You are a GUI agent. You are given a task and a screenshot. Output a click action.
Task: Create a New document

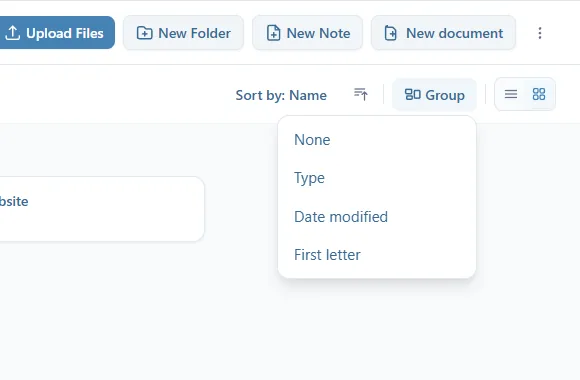coord(443,33)
